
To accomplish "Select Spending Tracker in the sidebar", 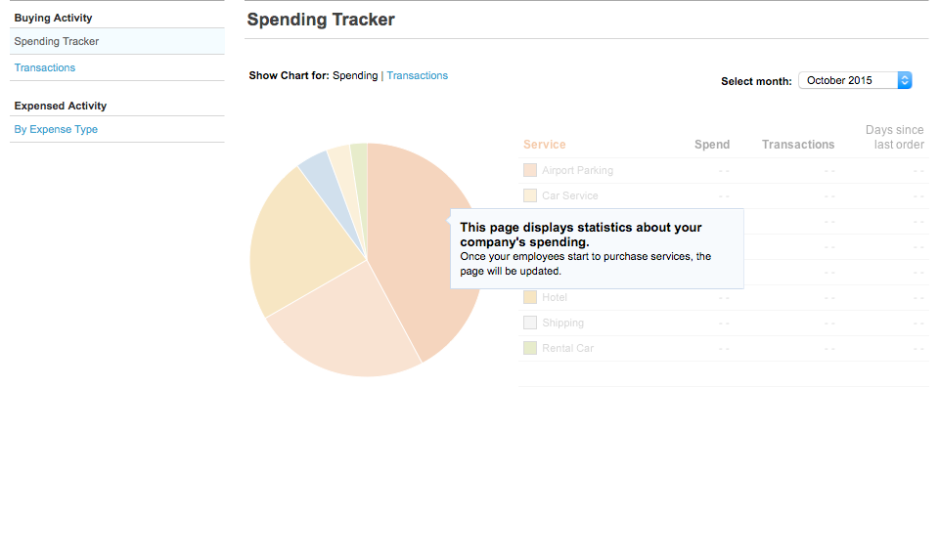I will tap(57, 41).
